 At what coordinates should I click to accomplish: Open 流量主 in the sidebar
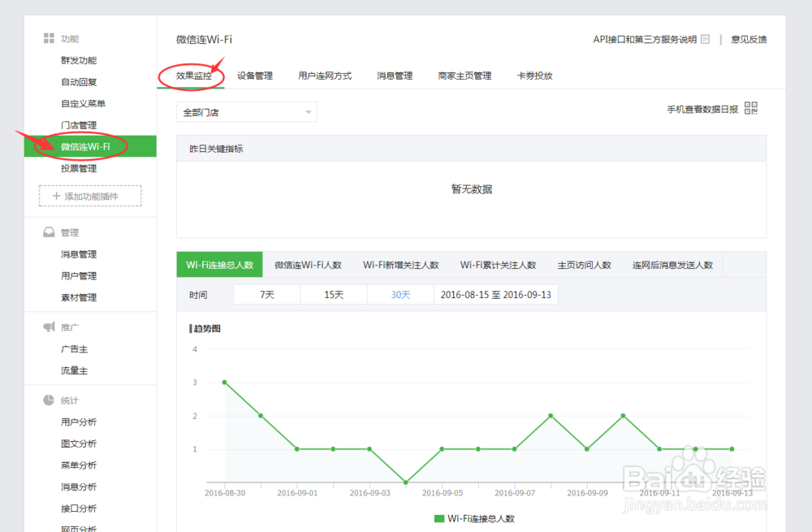pos(74,370)
